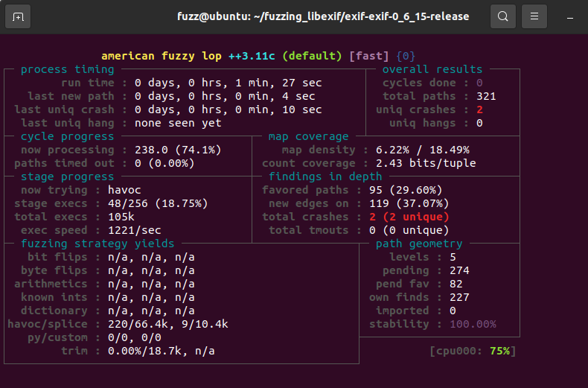Click the arithmetics n/a values

point(151,284)
